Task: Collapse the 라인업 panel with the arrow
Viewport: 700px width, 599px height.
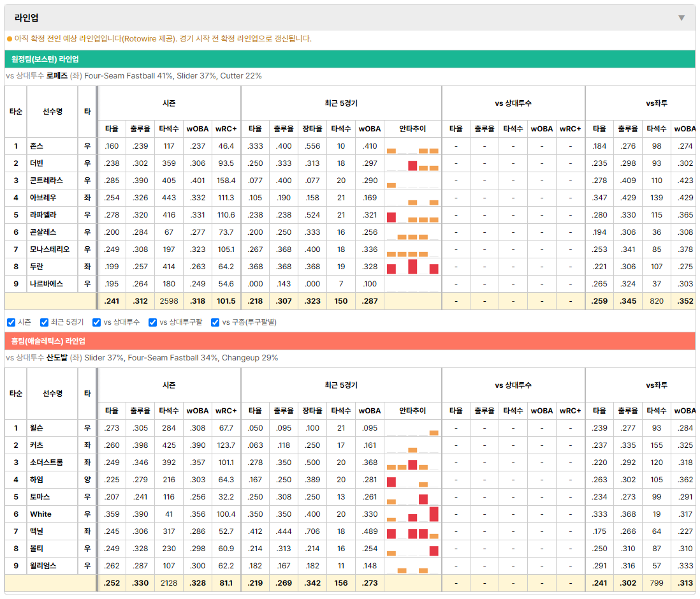Action: pos(682,18)
